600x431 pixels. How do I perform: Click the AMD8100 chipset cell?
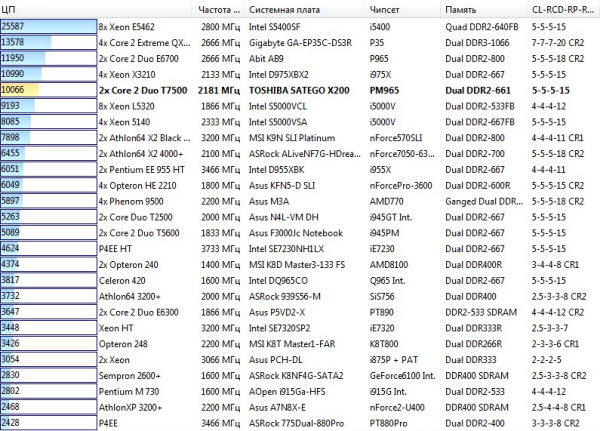389,265
